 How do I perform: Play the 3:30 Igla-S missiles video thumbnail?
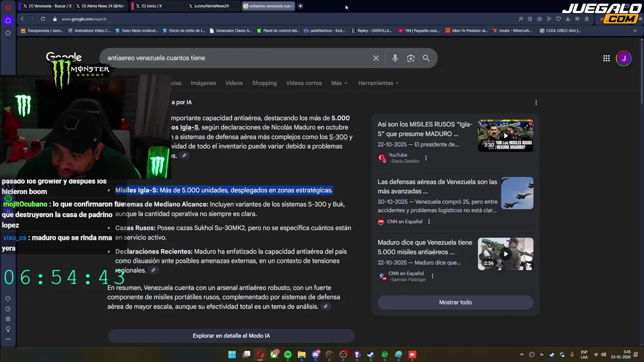505,136
